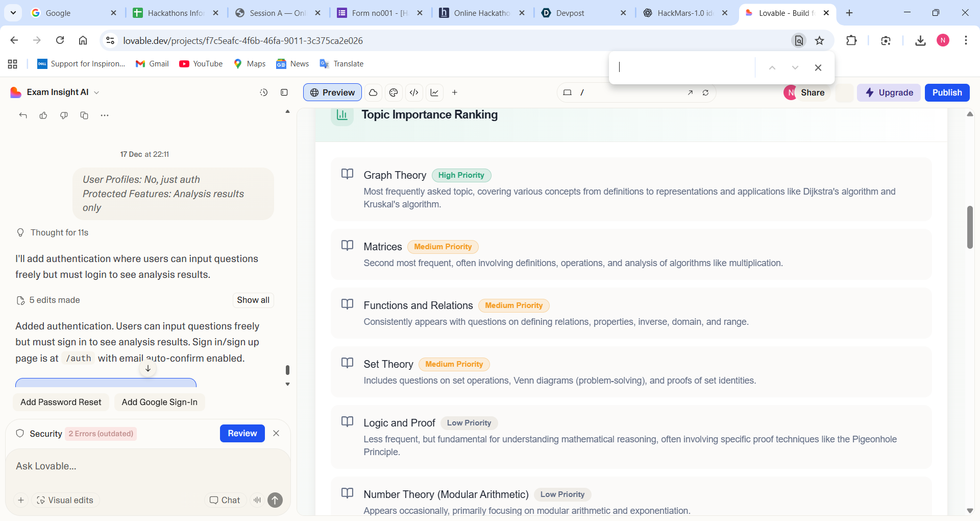Click Logic and Proof Low Priority badge
980x521 pixels.
click(469, 423)
